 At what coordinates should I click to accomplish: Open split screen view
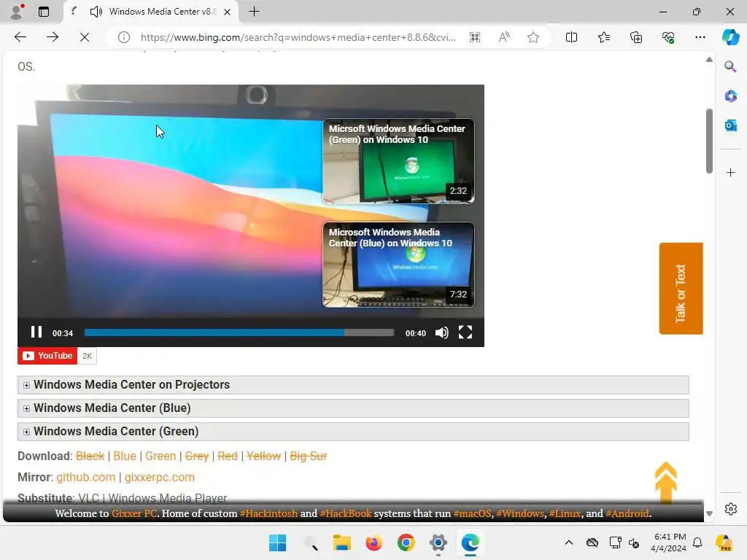pyautogui.click(x=571, y=37)
